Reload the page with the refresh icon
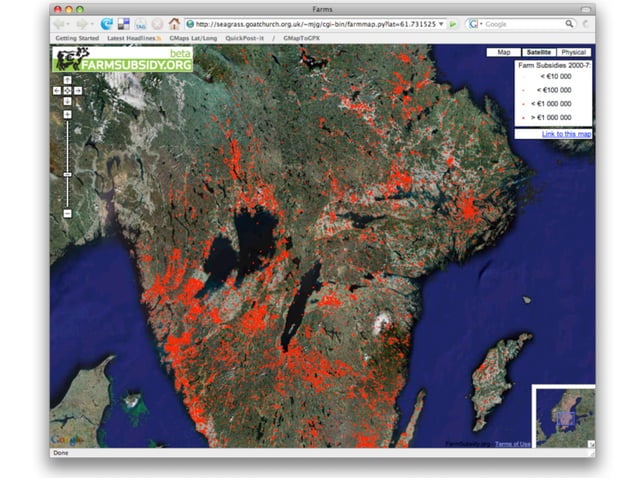The width and height of the screenshot is (638, 478). 106,23
